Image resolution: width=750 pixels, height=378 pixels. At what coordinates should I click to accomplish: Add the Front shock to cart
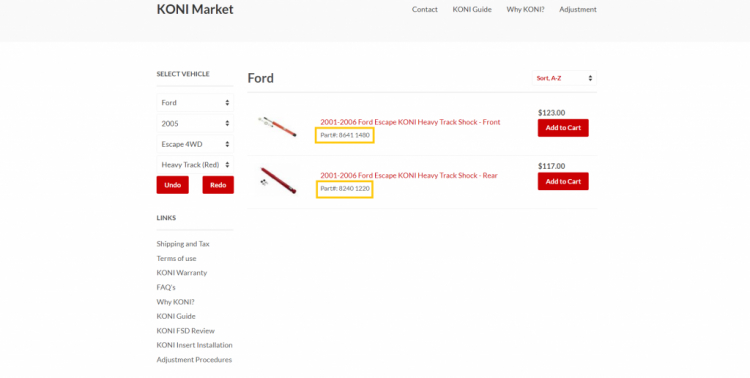point(563,128)
